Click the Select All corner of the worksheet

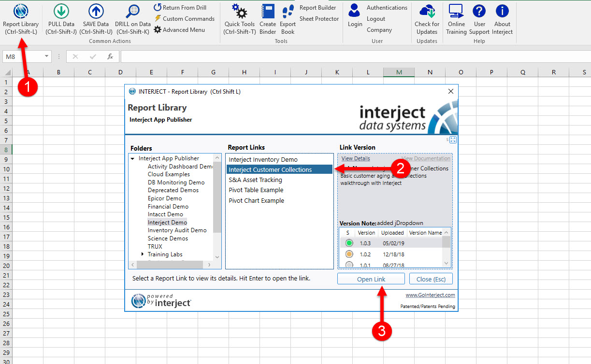(6, 72)
